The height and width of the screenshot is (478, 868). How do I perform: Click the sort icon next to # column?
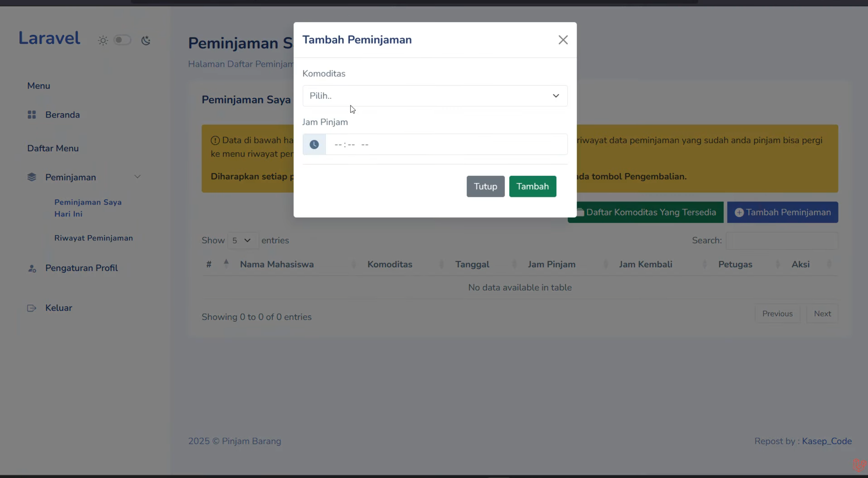226,264
